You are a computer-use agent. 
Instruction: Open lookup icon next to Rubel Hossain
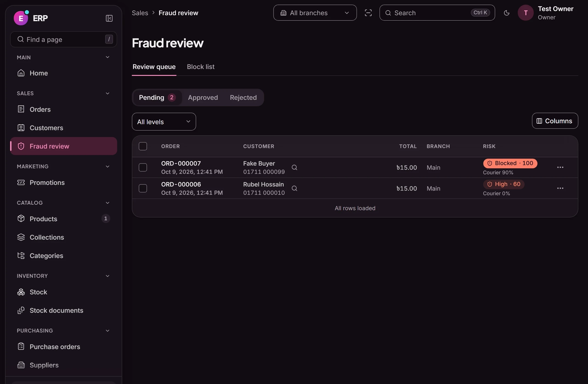click(294, 188)
